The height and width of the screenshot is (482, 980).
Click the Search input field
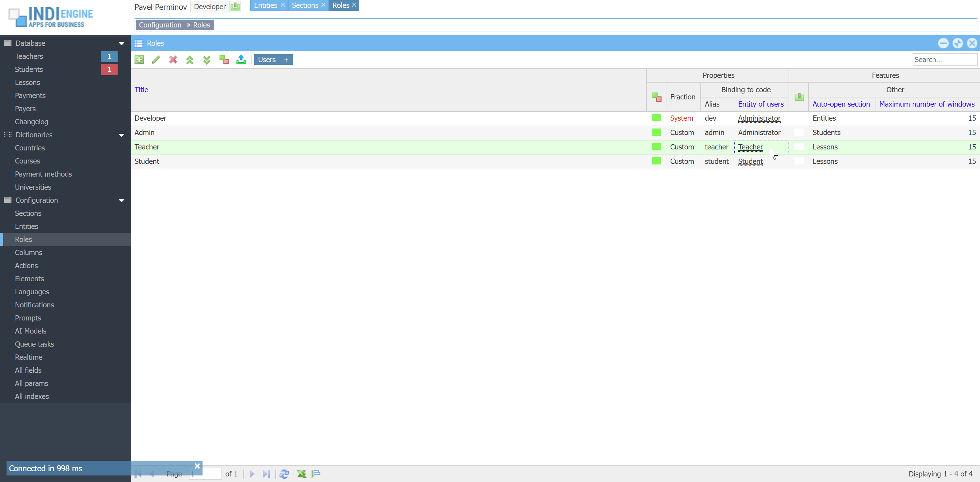pos(944,60)
